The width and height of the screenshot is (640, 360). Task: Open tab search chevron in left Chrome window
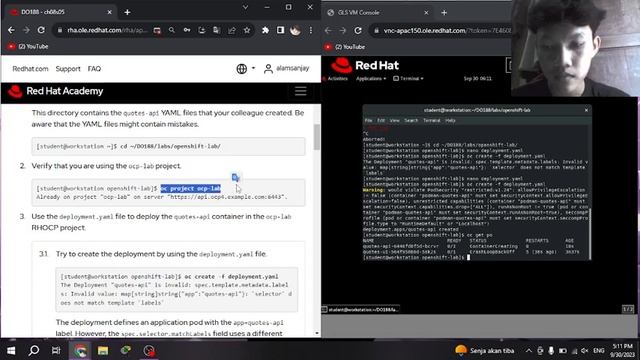click(245, 7)
